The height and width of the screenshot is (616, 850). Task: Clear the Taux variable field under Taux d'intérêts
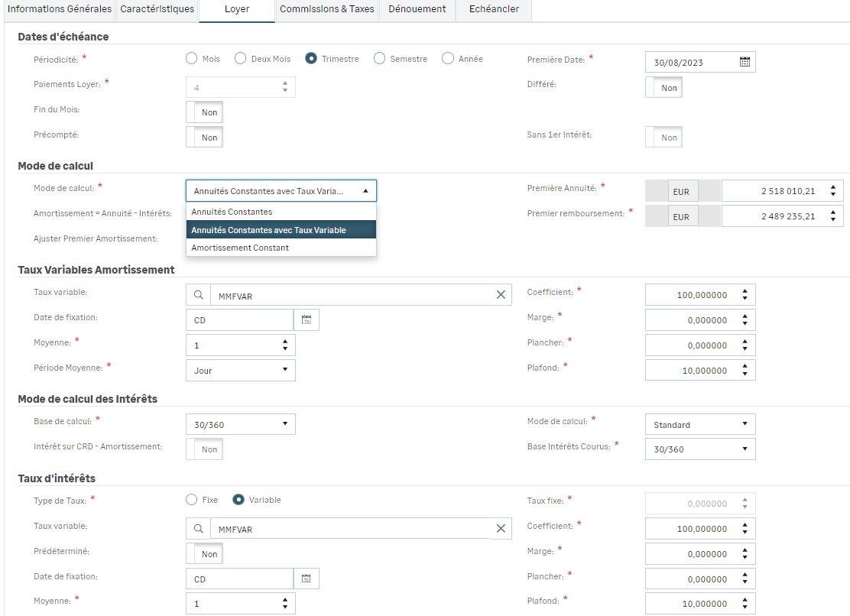(501, 529)
